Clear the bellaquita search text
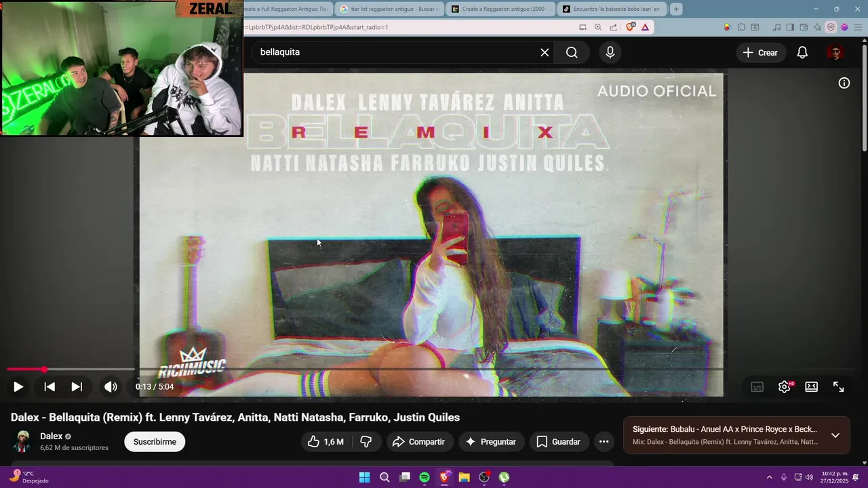This screenshot has width=868, height=488. pyautogui.click(x=545, y=52)
